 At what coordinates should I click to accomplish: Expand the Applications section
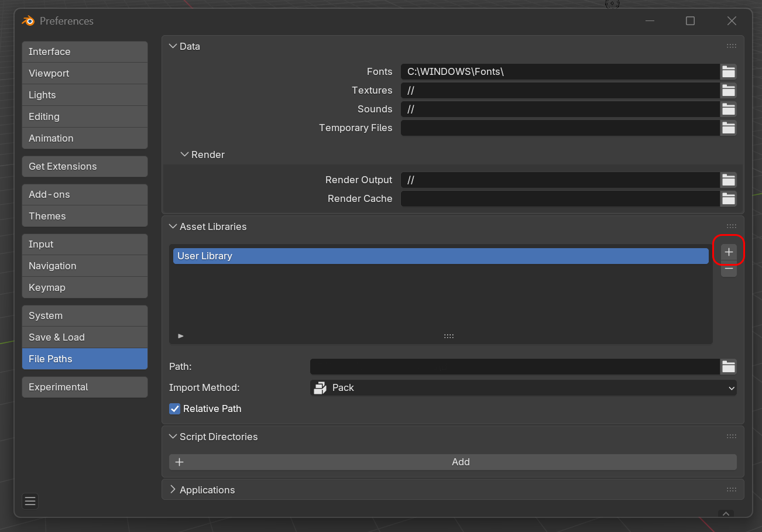click(x=173, y=490)
